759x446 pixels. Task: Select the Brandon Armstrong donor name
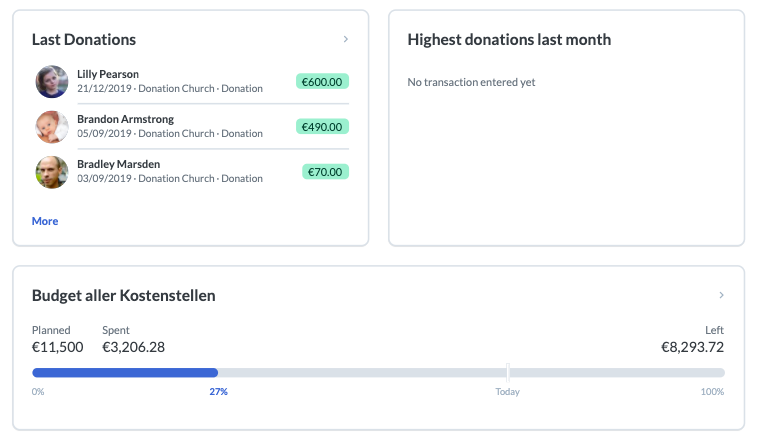coord(125,119)
